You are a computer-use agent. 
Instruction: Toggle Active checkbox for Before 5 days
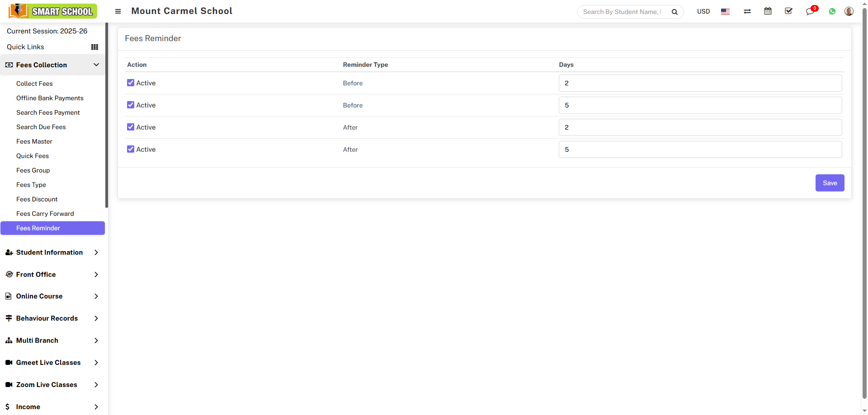pyautogui.click(x=131, y=105)
